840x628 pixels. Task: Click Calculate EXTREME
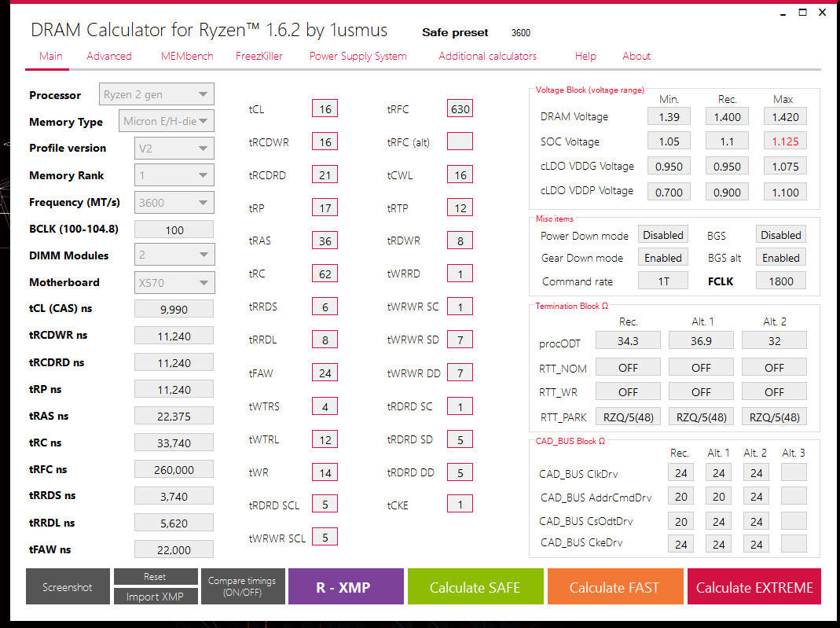[x=754, y=587]
